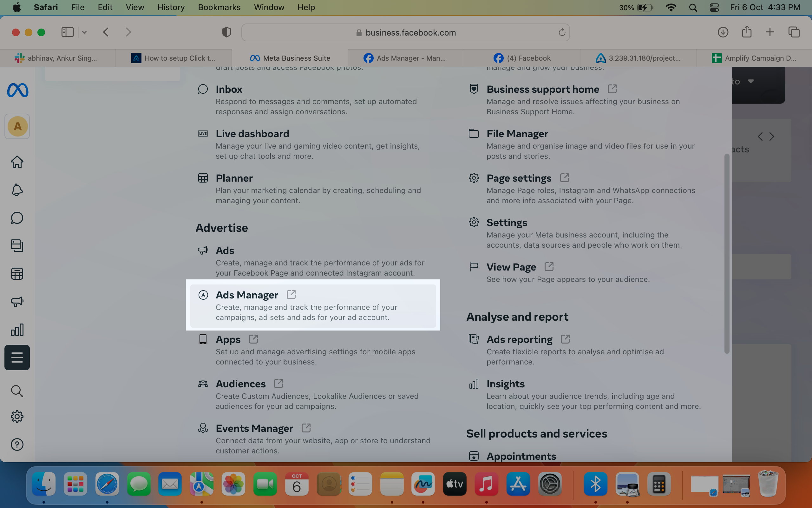Open Notifications bell in sidebar
Viewport: 812px width, 508px height.
coord(17,190)
